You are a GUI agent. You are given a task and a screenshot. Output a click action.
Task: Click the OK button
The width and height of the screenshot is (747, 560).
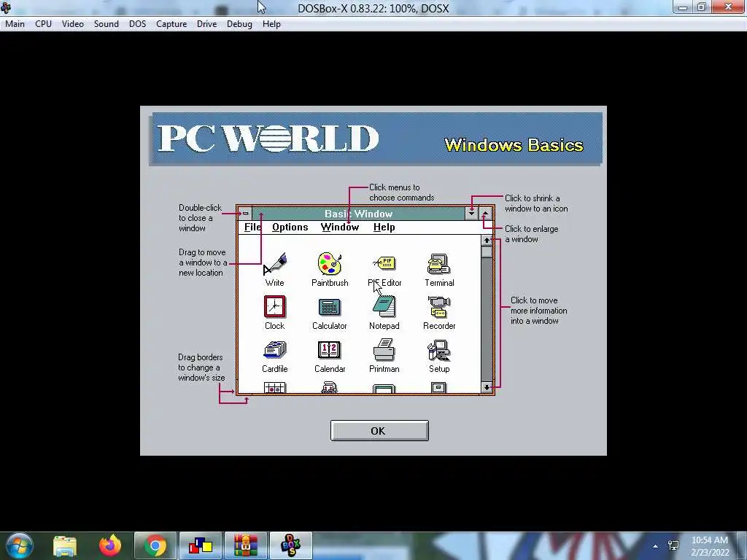[x=379, y=431]
